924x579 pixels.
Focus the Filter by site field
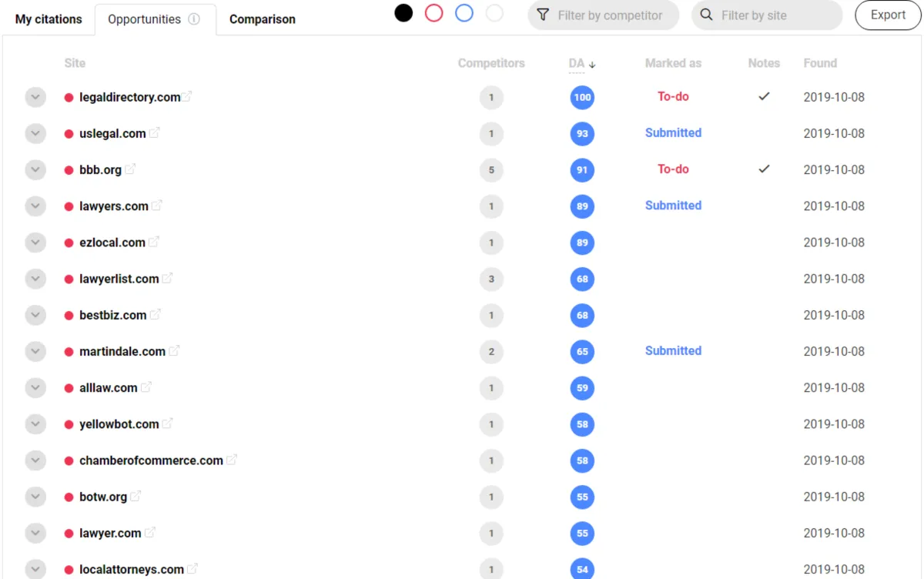[767, 15]
